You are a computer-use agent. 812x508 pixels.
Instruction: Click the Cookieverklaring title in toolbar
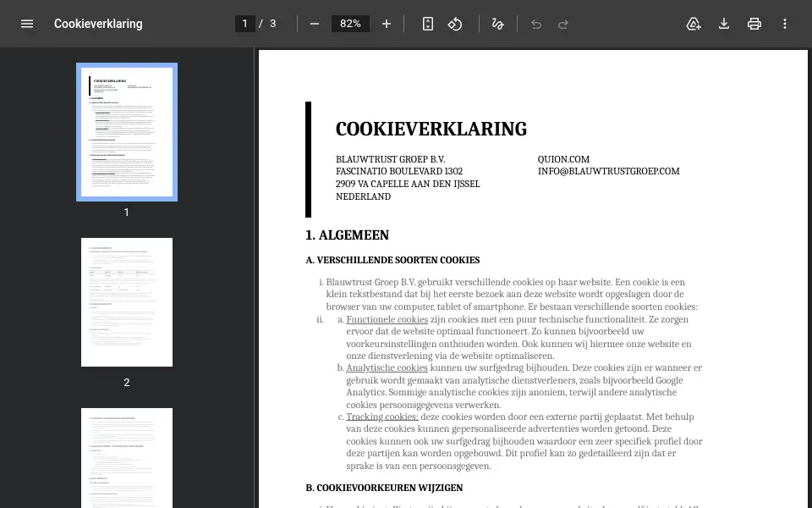(98, 24)
